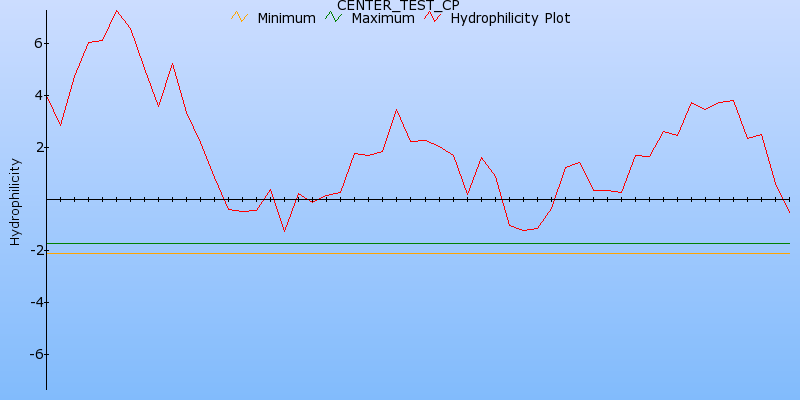The image size is (800, 400).
Task: Click the 4 tick label on Y axis
Action: (x=37, y=96)
